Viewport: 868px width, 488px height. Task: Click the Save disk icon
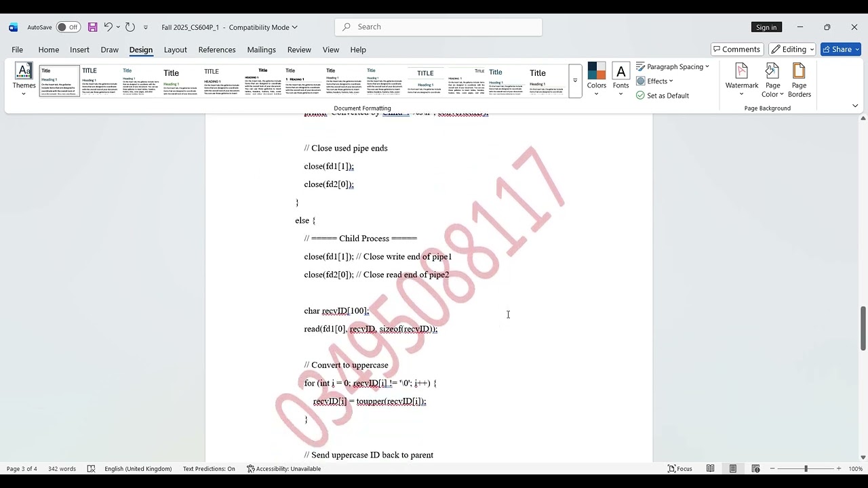92,27
